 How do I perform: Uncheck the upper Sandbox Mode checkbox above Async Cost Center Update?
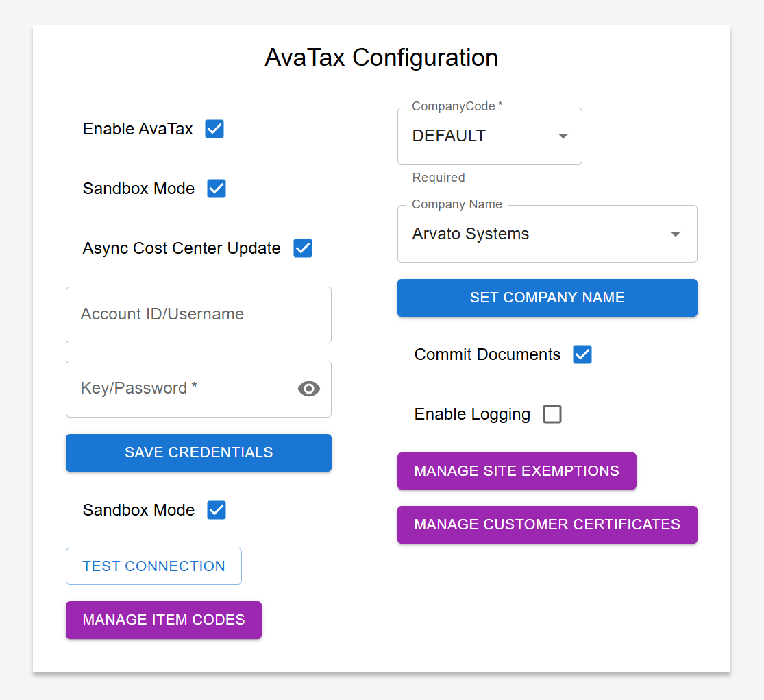217,189
